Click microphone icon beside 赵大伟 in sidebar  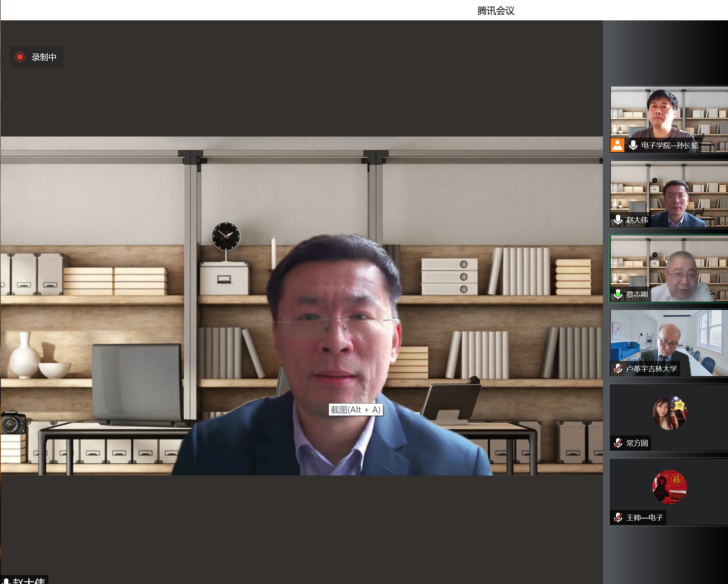pos(618,220)
